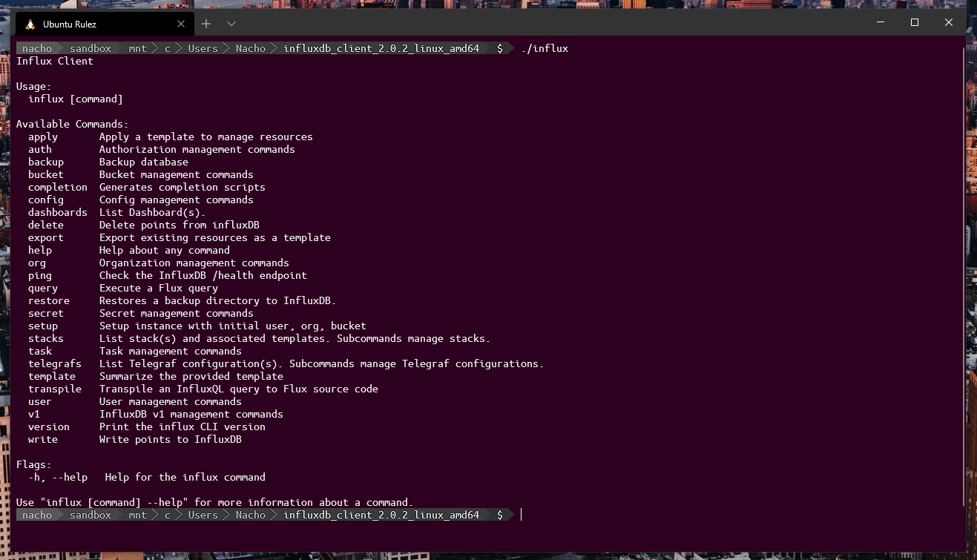Image resolution: width=977 pixels, height=560 pixels.
Task: Click the "org" command name
Action: [37, 263]
